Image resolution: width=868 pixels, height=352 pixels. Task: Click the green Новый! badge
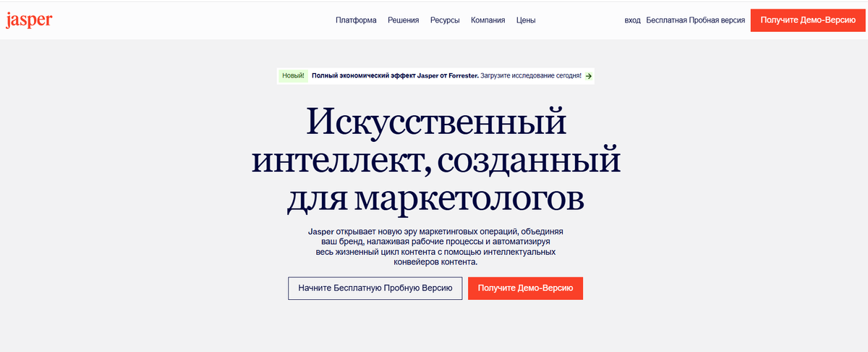[x=293, y=75]
